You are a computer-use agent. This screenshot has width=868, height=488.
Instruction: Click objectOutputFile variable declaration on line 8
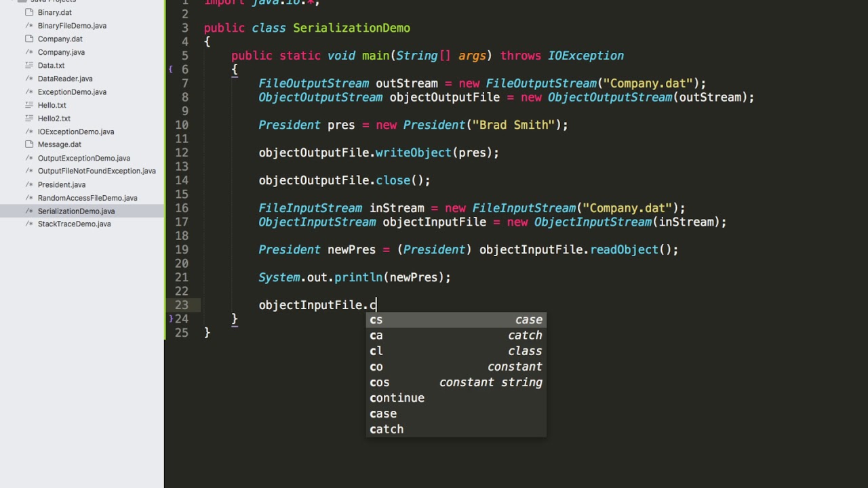click(x=444, y=97)
